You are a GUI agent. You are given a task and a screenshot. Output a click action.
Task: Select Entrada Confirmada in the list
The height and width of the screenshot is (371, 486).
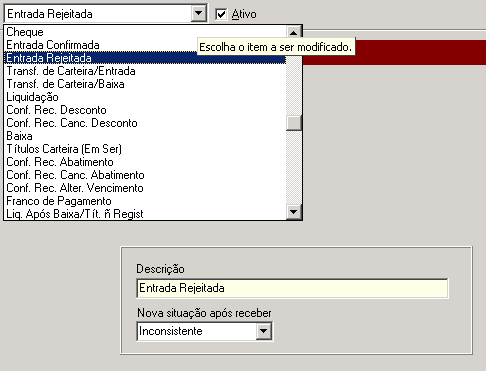[x=145, y=45]
